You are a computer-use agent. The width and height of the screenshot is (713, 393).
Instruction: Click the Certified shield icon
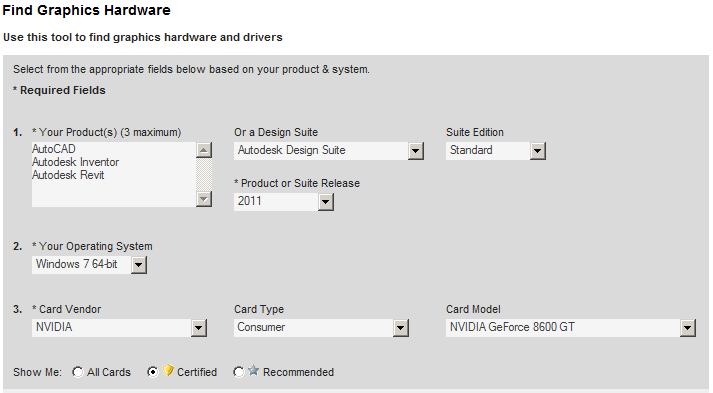(x=168, y=370)
